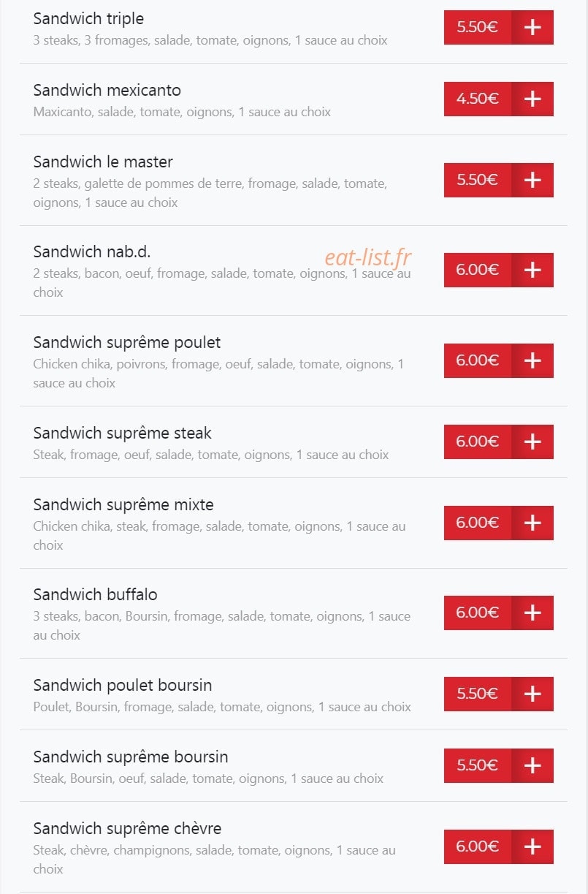
Task: Select the 6.00€ price on suprême mixte
Action: click(x=478, y=523)
